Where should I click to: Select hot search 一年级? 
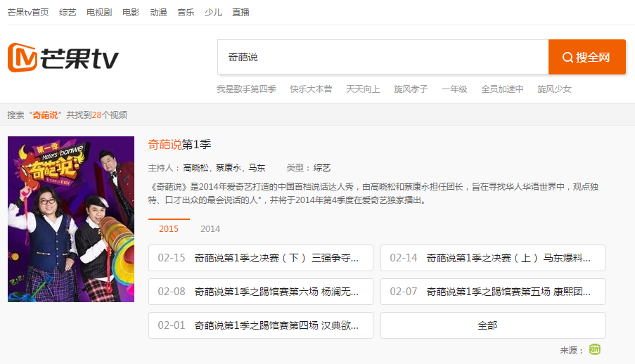coord(454,89)
